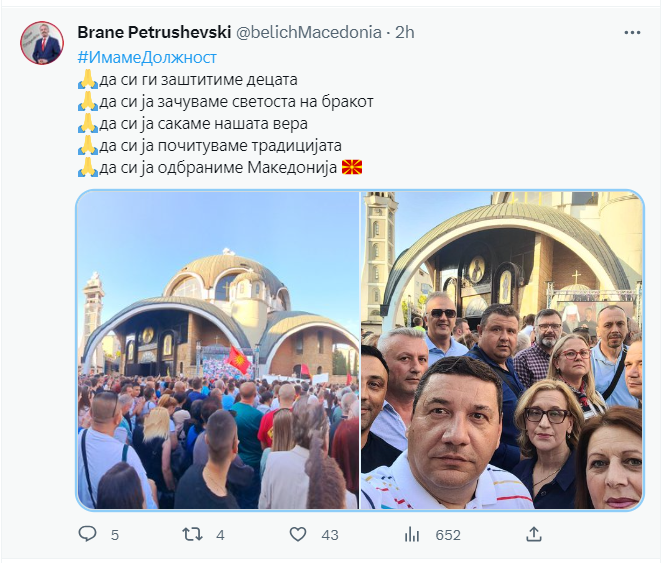This screenshot has height=563, width=665.
Task: Click the first praying hands emoji
Action: point(88,79)
